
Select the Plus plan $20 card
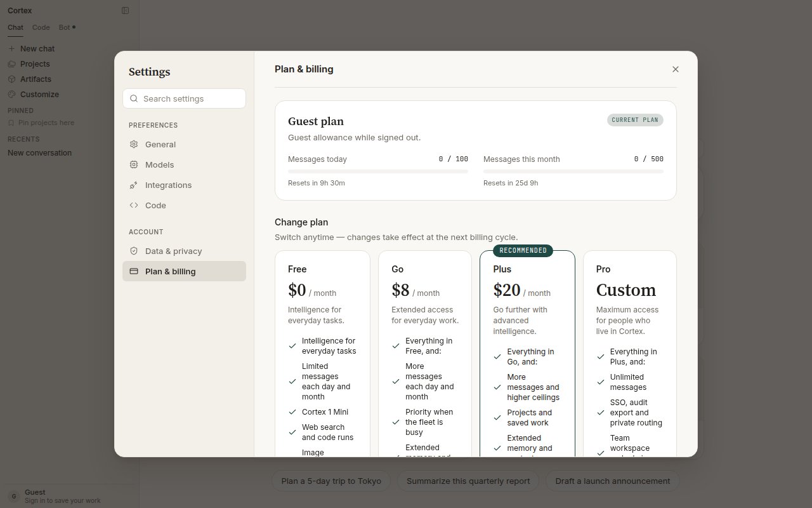pyautogui.click(x=527, y=354)
